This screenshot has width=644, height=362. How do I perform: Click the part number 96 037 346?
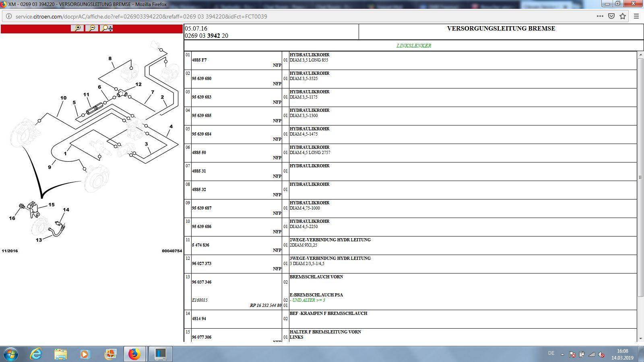[202, 282]
